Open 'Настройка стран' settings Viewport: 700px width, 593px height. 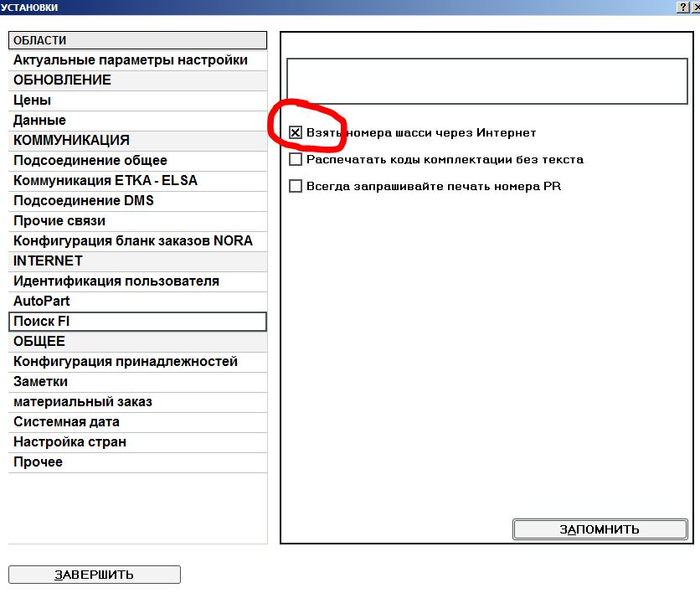(x=69, y=442)
